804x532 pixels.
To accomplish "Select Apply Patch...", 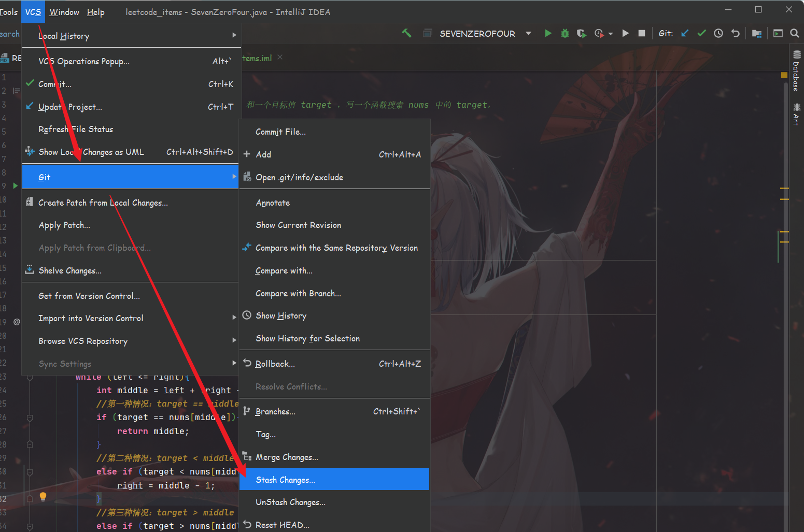I will [130, 225].
